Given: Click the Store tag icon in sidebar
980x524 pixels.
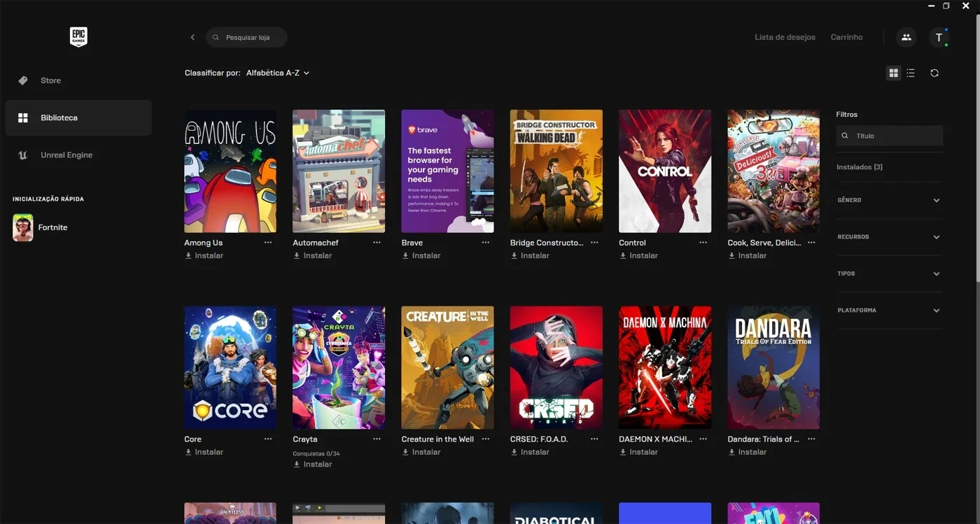Looking at the screenshot, I should (23, 80).
